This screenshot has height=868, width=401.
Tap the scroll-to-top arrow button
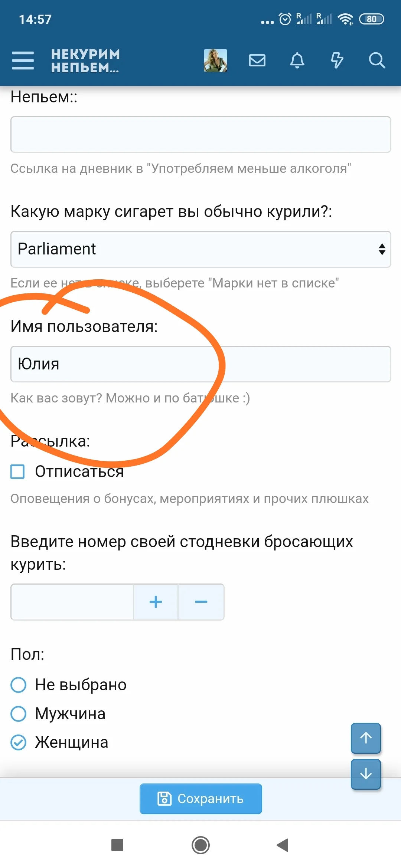[366, 738]
